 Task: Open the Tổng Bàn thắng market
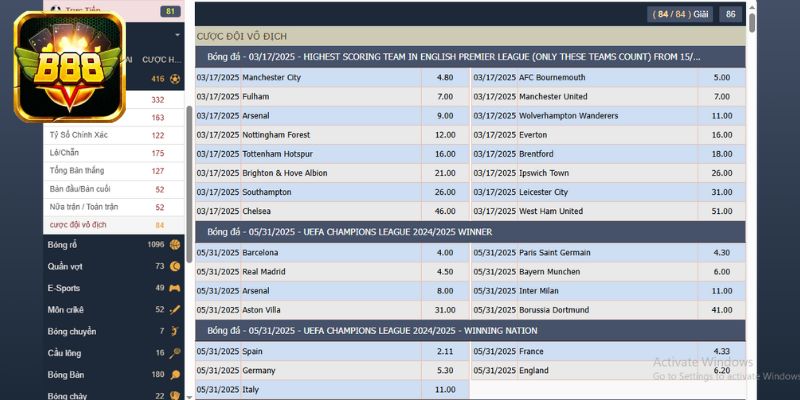point(76,171)
